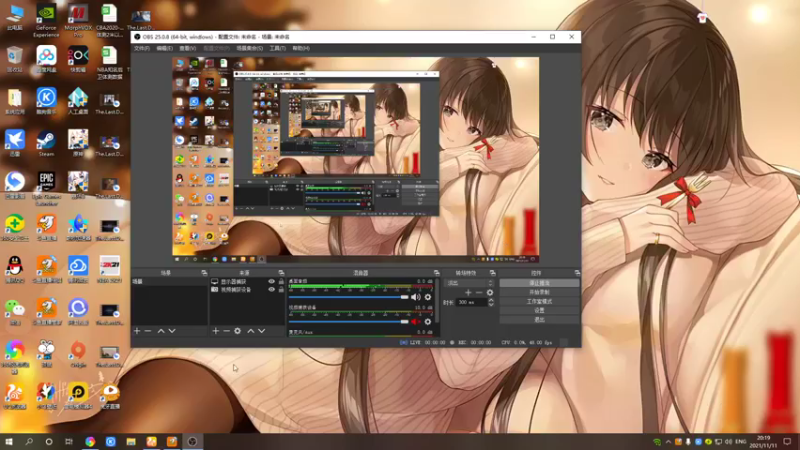Open the Edit (编辑) menu

[164, 48]
